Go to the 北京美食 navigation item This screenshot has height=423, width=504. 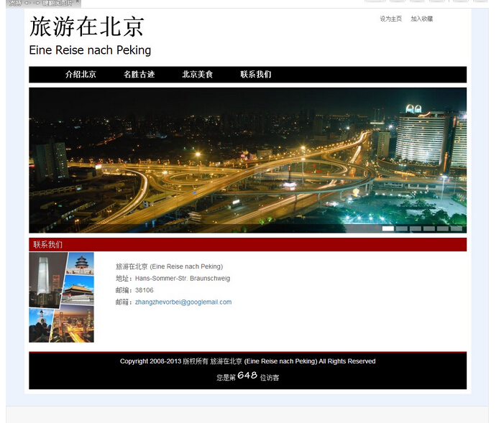(197, 75)
